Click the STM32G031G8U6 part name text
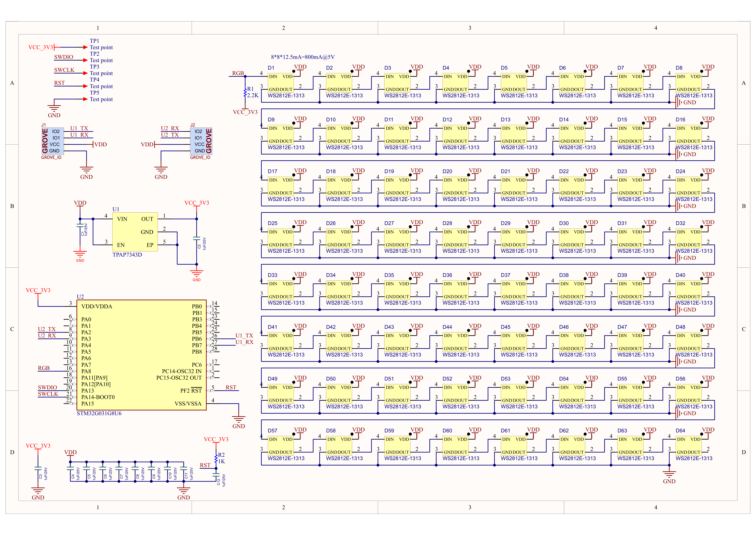Image resolution: width=756 pixels, height=535 pixels. tap(99, 413)
